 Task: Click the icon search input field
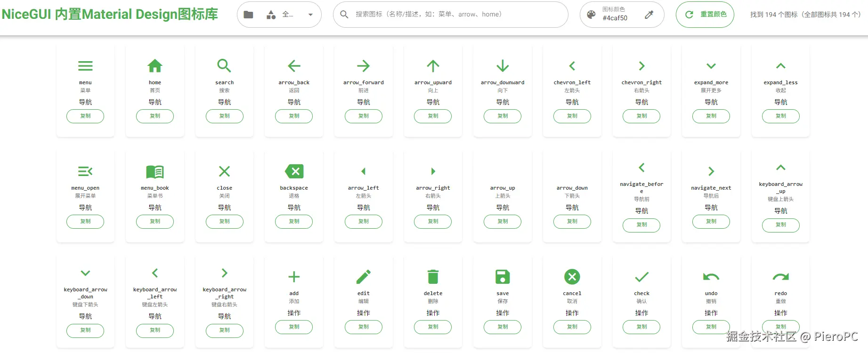(450, 15)
